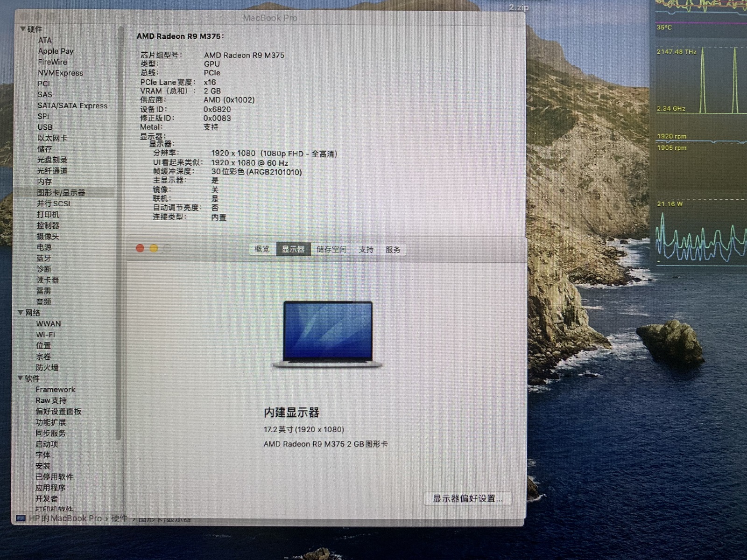747x560 pixels.
Task: Select 同步服务 sync services item
Action: [50, 433]
